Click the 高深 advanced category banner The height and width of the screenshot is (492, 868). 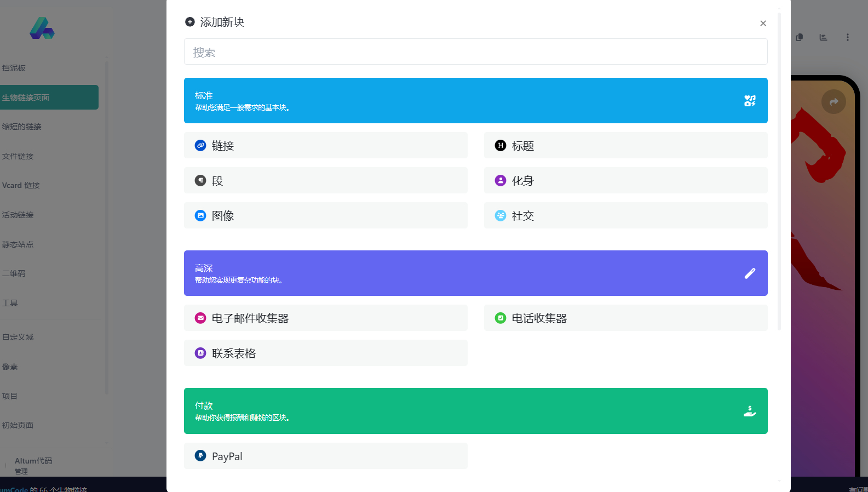click(475, 273)
